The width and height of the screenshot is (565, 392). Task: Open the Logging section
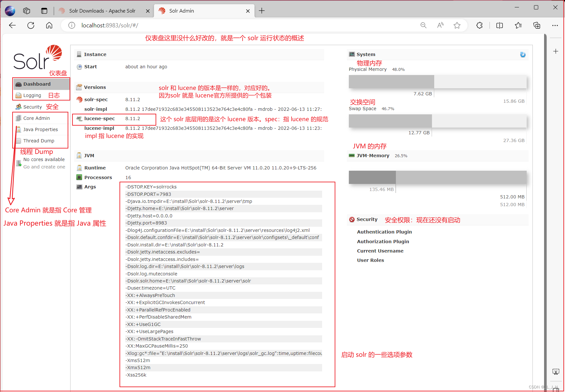(32, 95)
